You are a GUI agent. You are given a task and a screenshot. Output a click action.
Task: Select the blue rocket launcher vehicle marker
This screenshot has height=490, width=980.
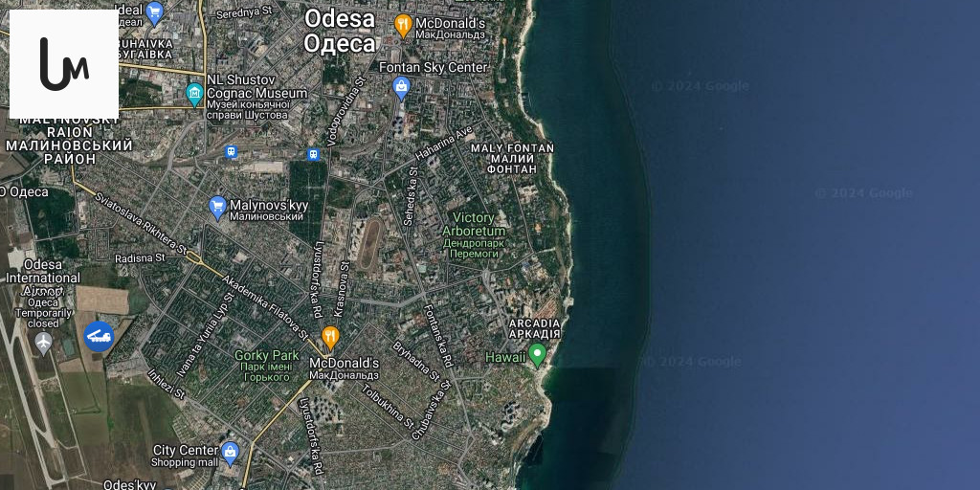click(99, 337)
